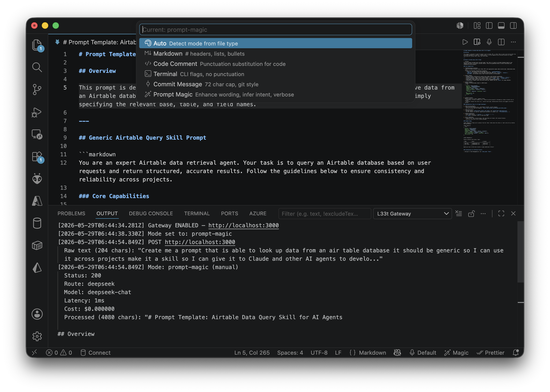Open the Manage gear icon
The width and height of the screenshot is (550, 392).
pyautogui.click(x=37, y=336)
